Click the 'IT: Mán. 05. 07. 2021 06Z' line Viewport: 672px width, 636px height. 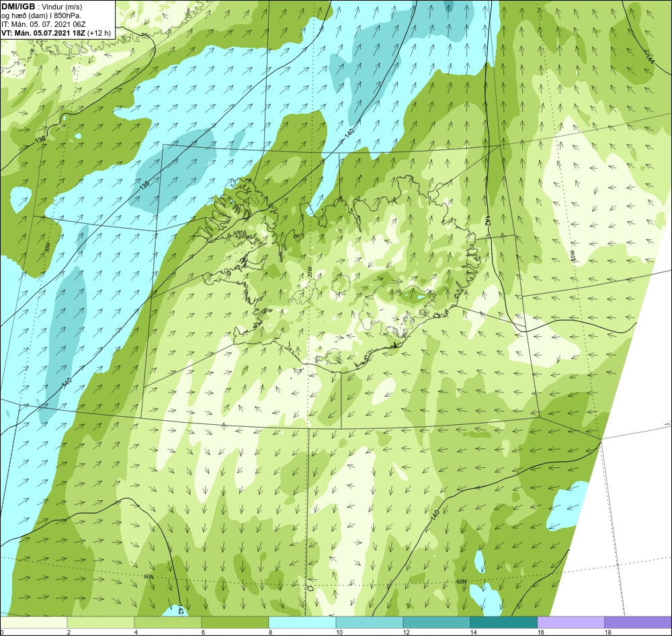(x=43, y=24)
